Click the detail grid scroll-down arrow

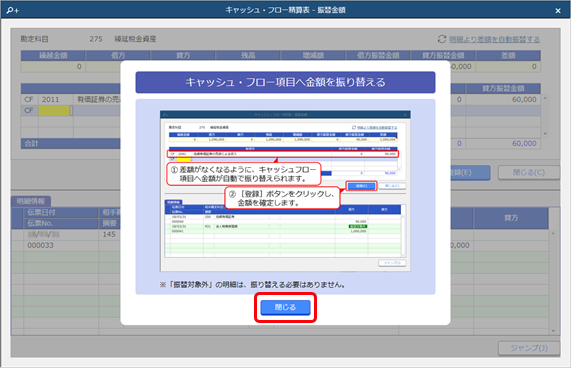554,331
